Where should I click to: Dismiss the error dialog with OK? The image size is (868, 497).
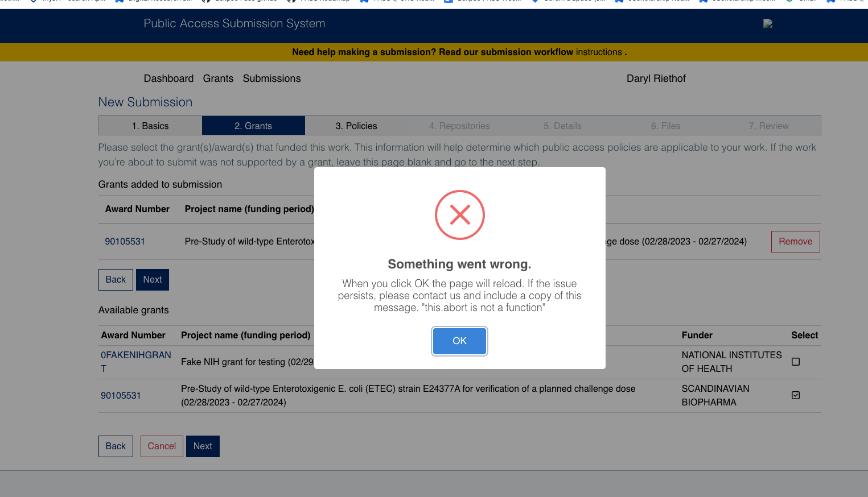(459, 341)
